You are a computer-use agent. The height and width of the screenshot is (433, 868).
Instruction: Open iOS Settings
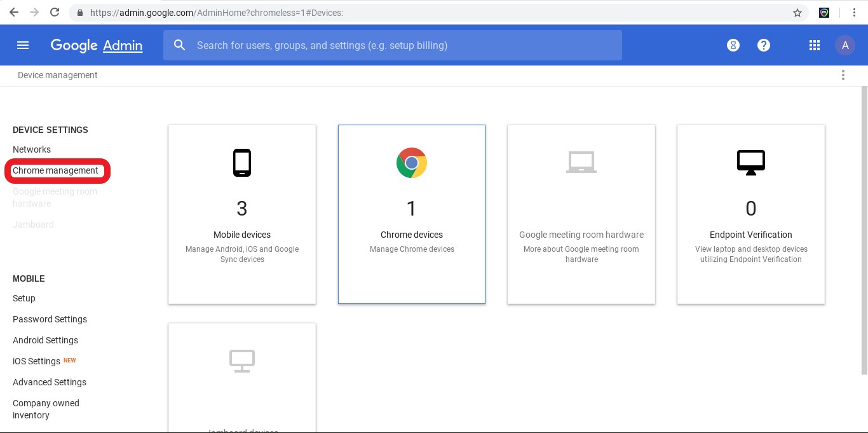tap(36, 361)
